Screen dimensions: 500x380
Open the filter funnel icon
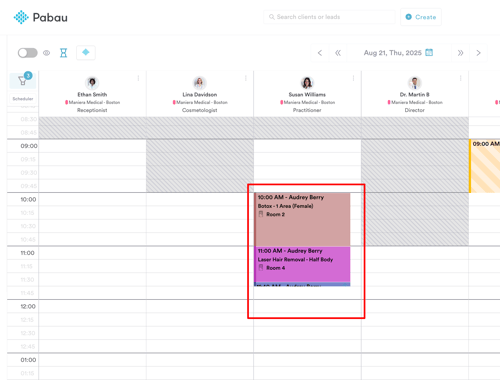click(x=23, y=80)
